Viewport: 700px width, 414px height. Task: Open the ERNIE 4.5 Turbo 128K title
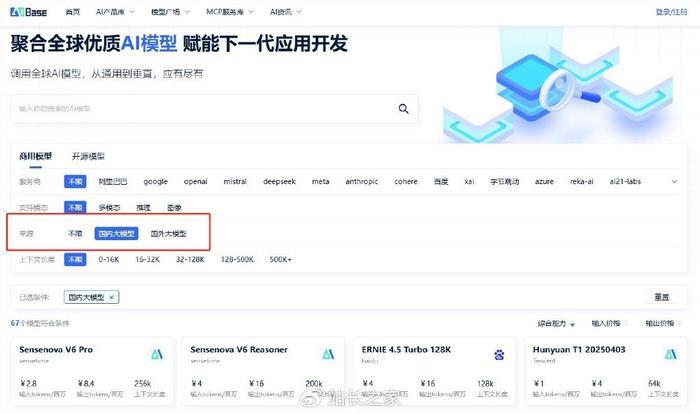point(406,350)
